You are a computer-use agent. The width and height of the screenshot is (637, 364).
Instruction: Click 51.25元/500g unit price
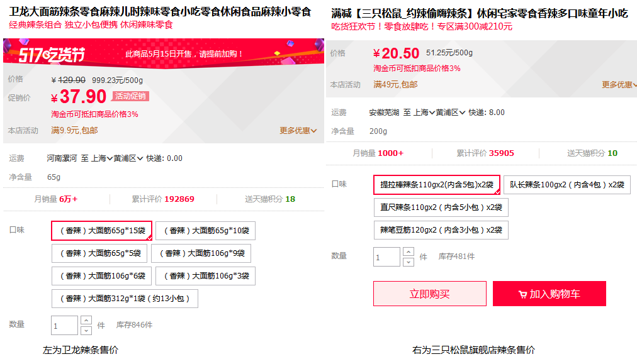(449, 53)
